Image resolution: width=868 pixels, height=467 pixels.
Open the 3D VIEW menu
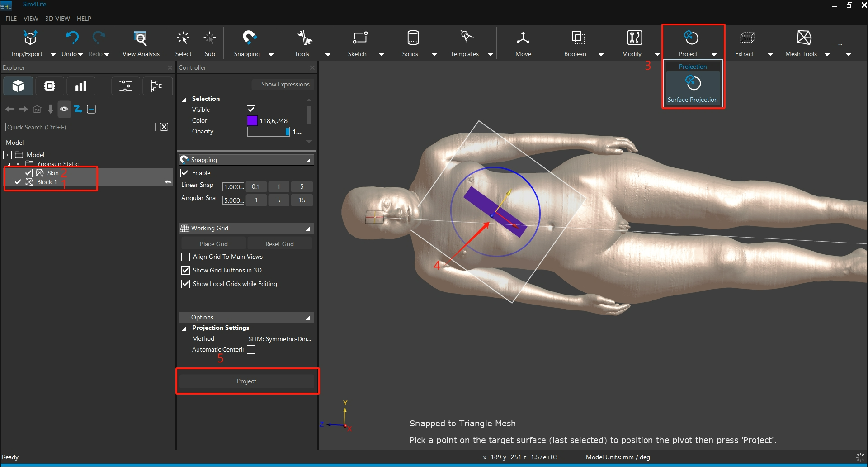click(57, 19)
